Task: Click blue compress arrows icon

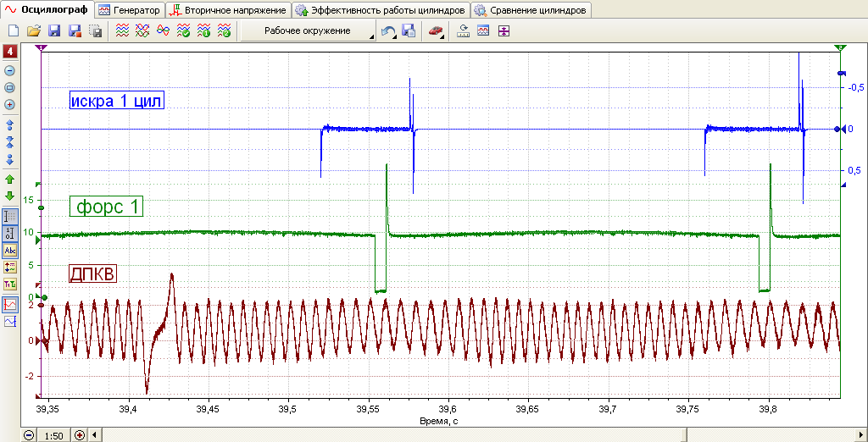Action: point(9,142)
